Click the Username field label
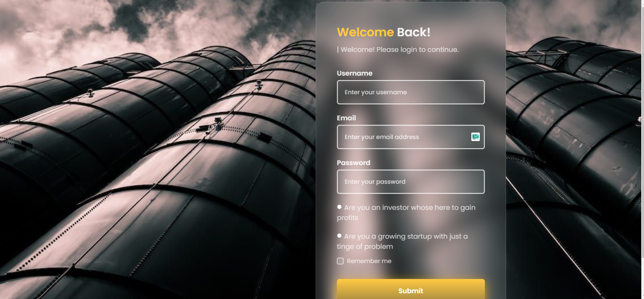Screen dimensions: 644x299 click(x=355, y=73)
